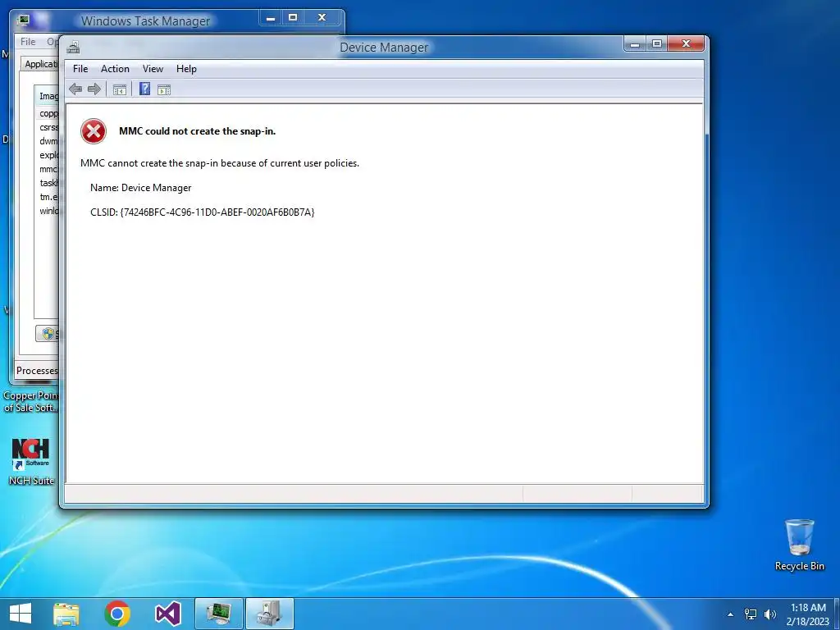Open the volume speaker tray icon
This screenshot has height=630, width=840.
(x=770, y=614)
